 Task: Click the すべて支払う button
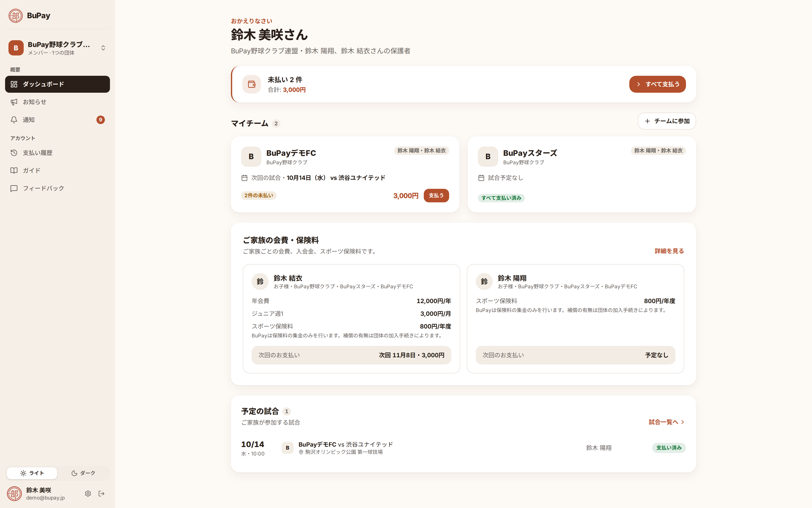tap(657, 84)
